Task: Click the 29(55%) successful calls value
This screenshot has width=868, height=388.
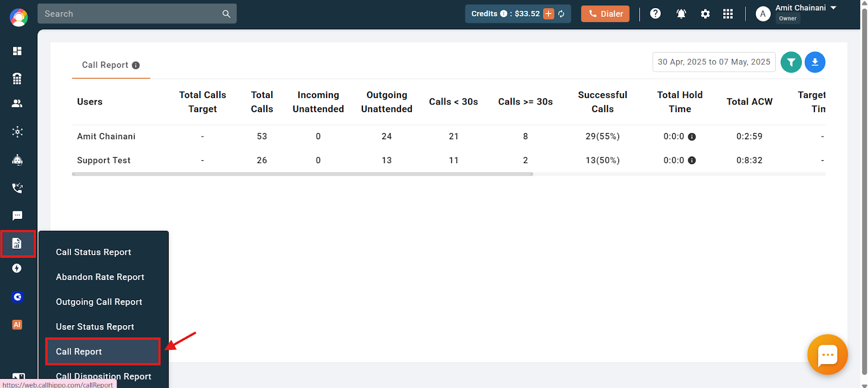Action: 602,137
